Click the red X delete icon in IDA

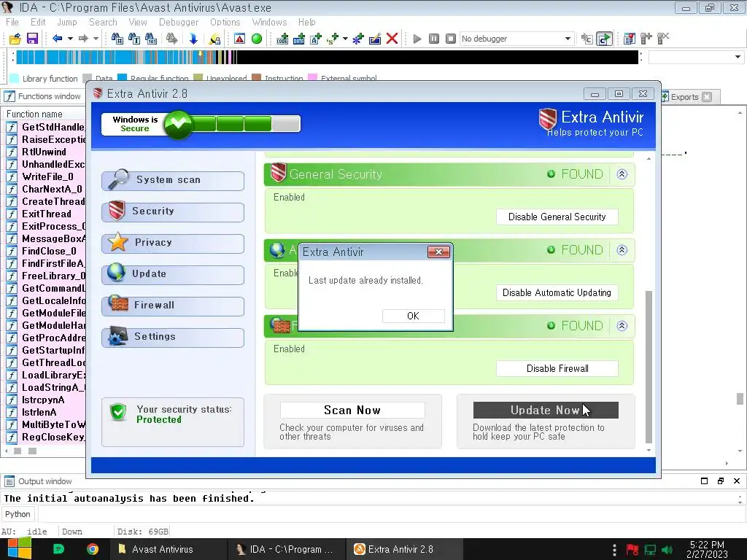pos(392,39)
